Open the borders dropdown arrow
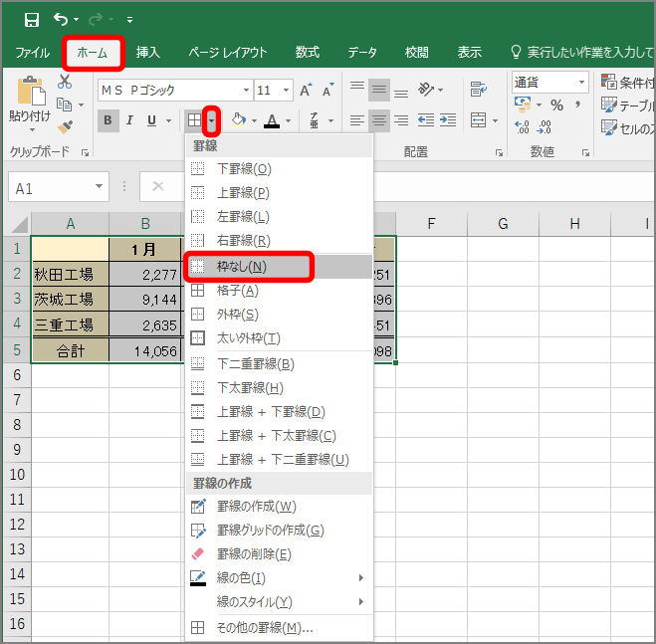Image resolution: width=656 pixels, height=644 pixels. point(212,120)
